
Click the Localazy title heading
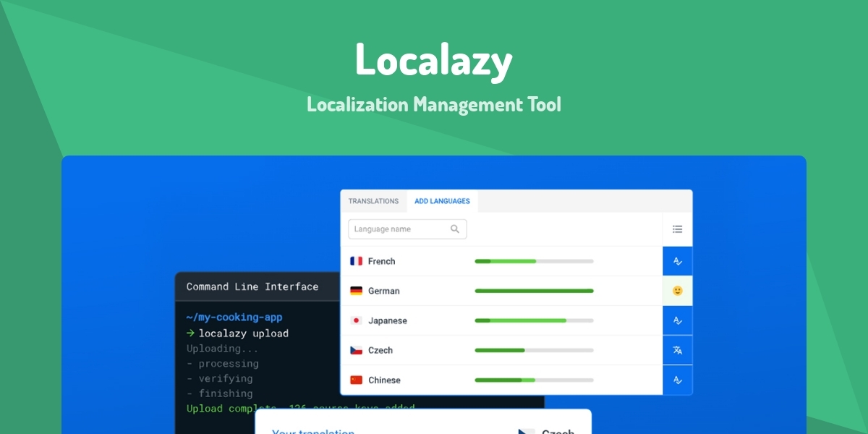[433, 61]
